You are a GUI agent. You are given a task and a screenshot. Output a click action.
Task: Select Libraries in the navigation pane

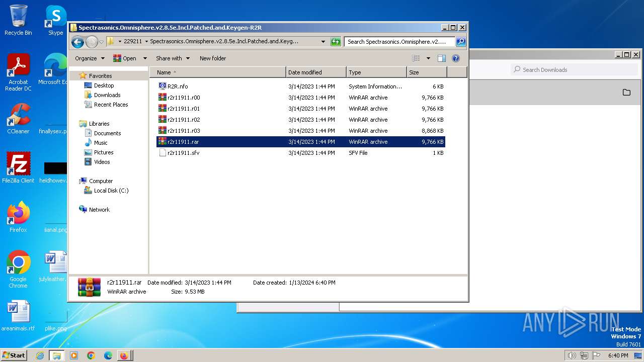(99, 124)
